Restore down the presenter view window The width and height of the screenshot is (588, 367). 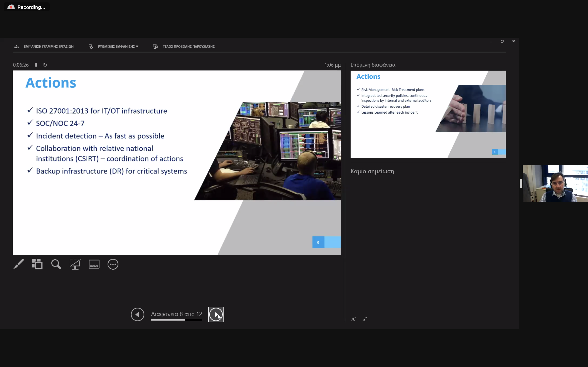point(502,41)
